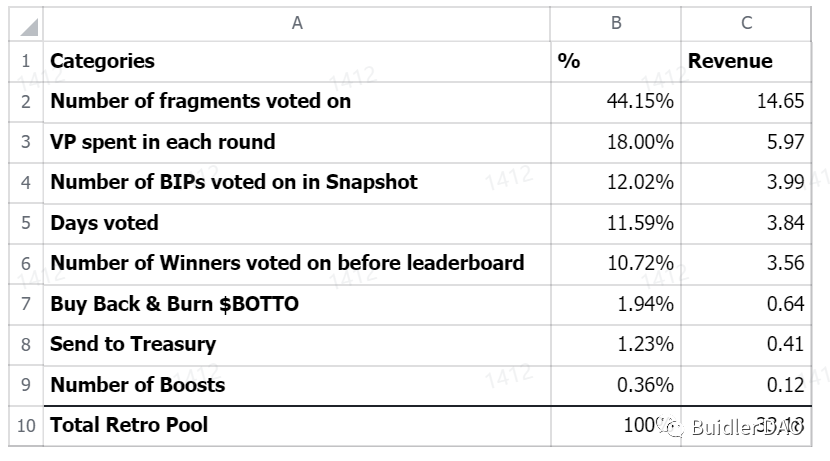Click the 44.15% percentage cell

coord(616,102)
